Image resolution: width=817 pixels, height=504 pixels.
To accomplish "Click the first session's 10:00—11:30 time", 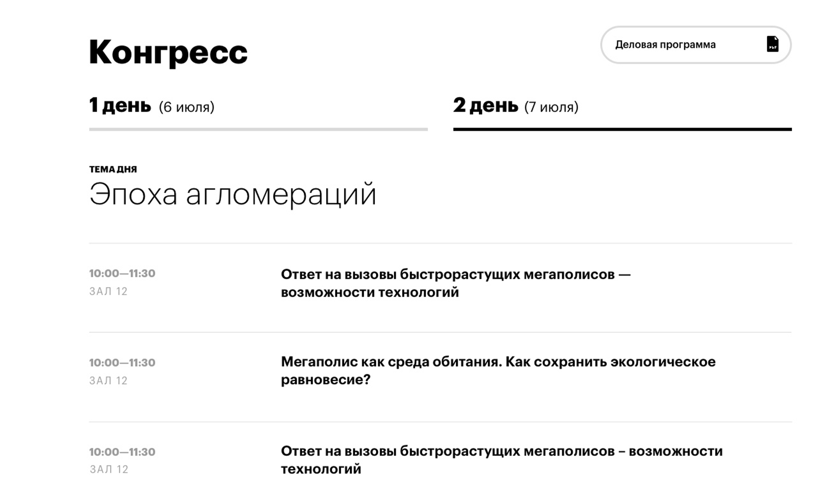I will [x=122, y=273].
